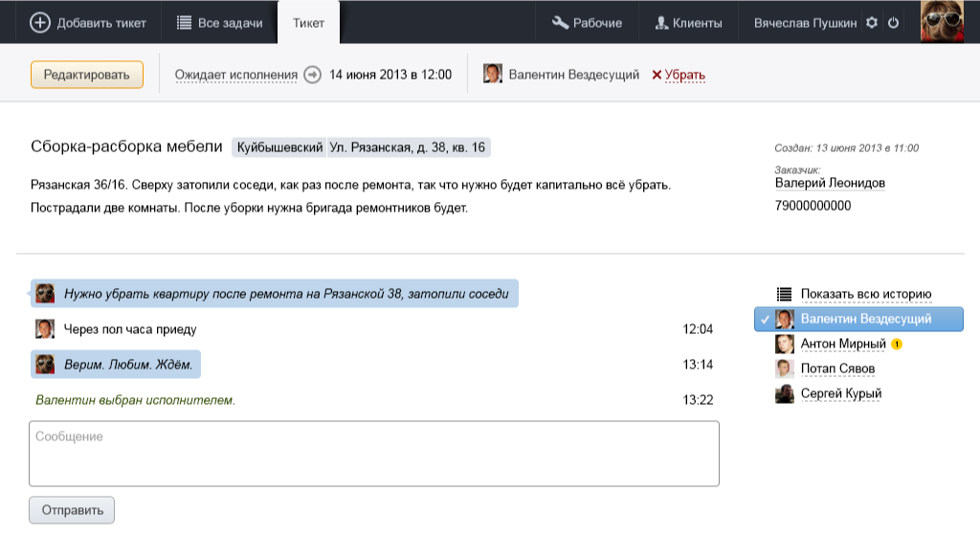Switch to the Тикет tab

pyautogui.click(x=308, y=23)
